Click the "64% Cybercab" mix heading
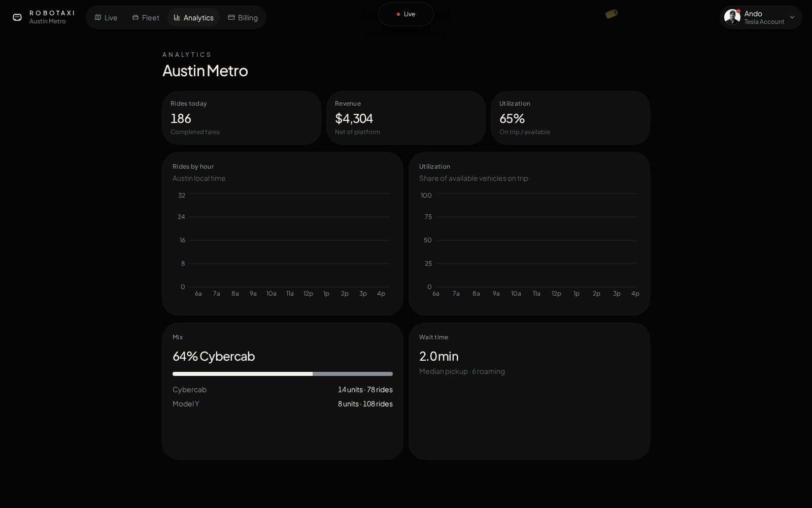 214,356
